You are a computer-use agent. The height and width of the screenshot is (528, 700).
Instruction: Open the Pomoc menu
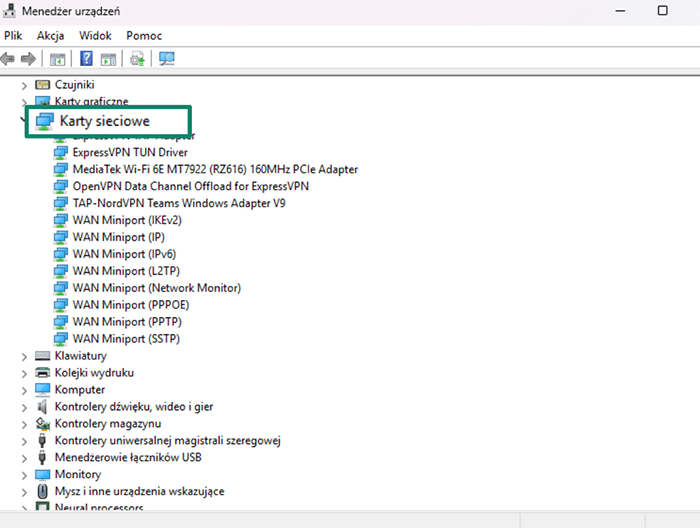[x=144, y=35]
